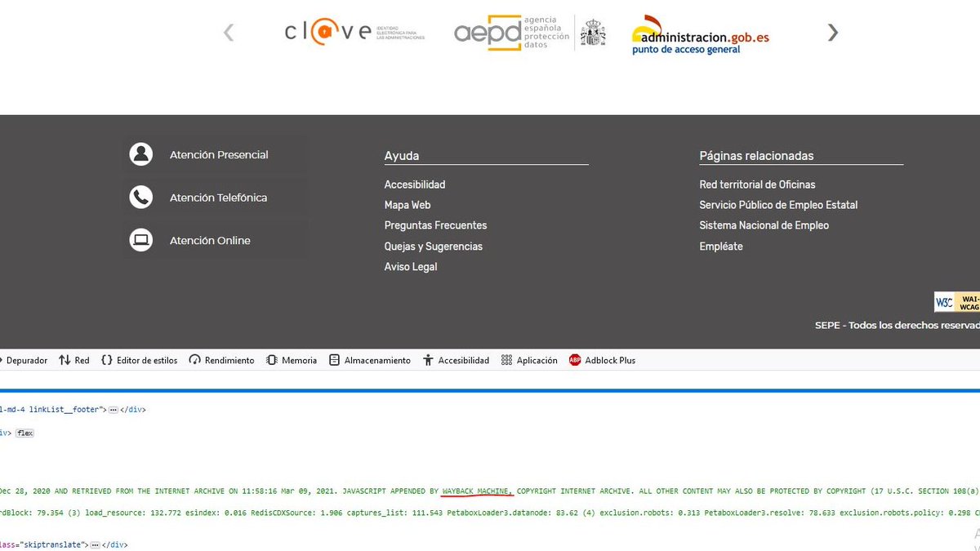The width and height of the screenshot is (980, 551).
Task: Click the Memoria chip icon
Action: click(272, 360)
